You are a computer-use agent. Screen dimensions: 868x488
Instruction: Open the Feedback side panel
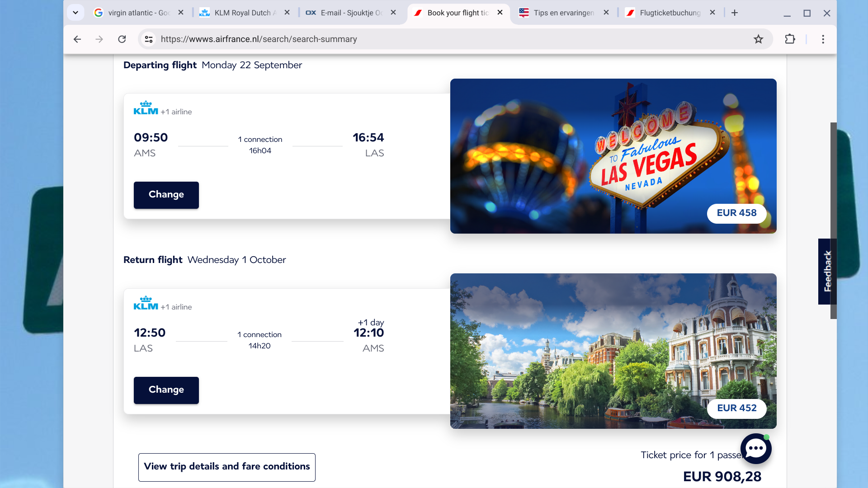[827, 272]
